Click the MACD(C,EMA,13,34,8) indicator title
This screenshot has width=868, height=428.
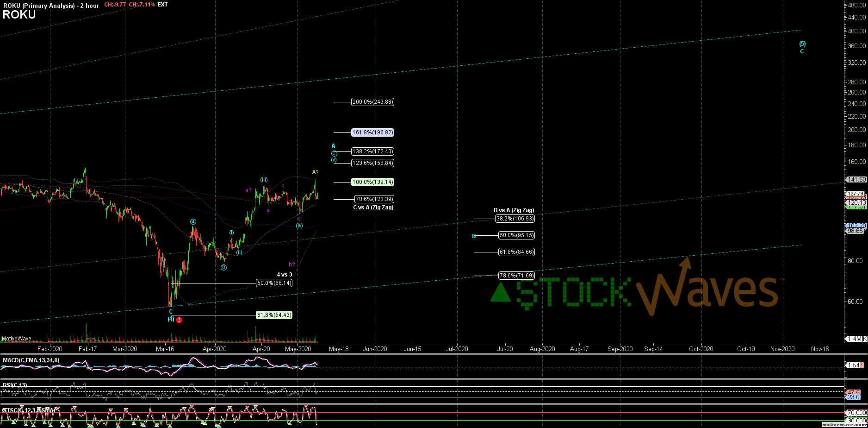pos(31,360)
